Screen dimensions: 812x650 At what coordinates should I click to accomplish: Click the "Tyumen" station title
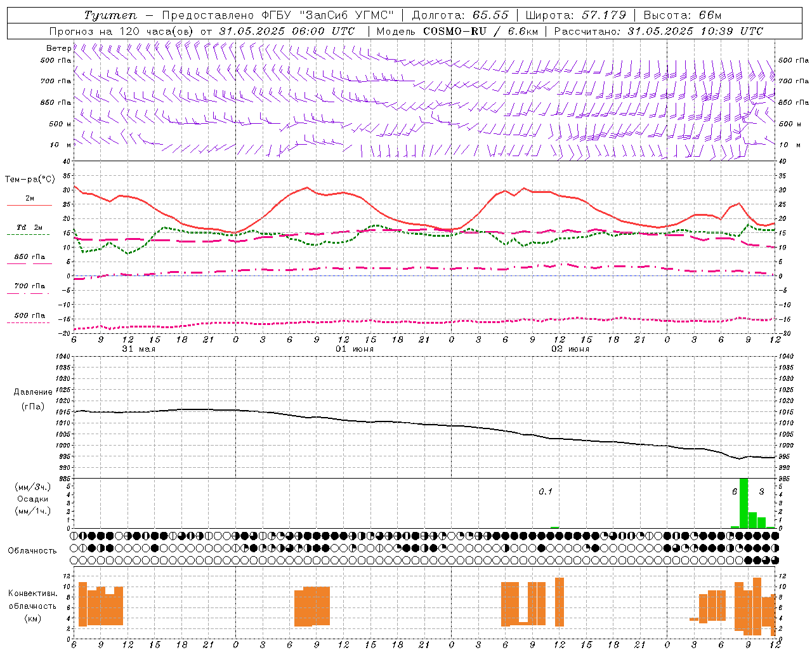pos(110,15)
